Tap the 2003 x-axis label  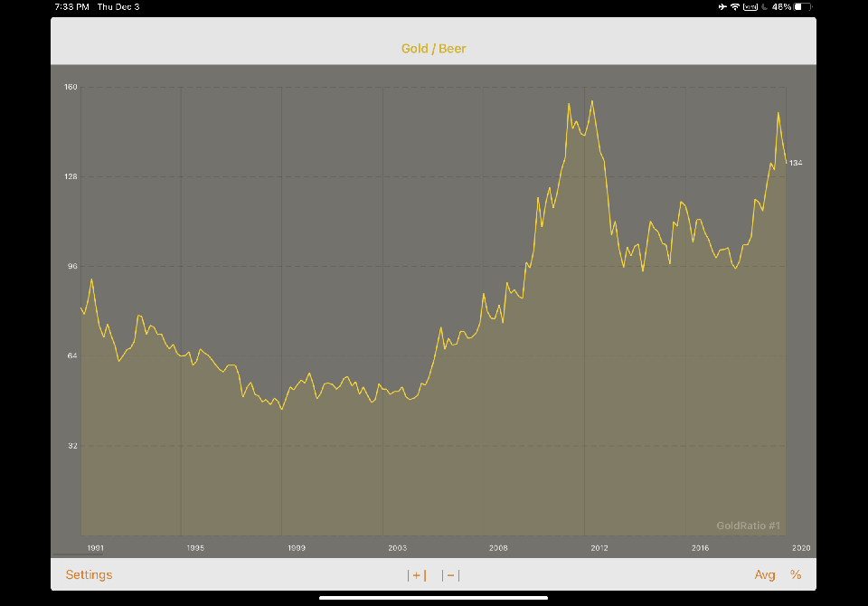click(398, 548)
